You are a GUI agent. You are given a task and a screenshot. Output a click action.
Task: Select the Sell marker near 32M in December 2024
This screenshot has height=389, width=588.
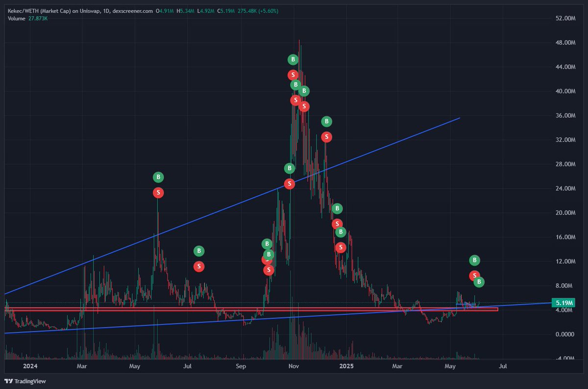tap(326, 137)
